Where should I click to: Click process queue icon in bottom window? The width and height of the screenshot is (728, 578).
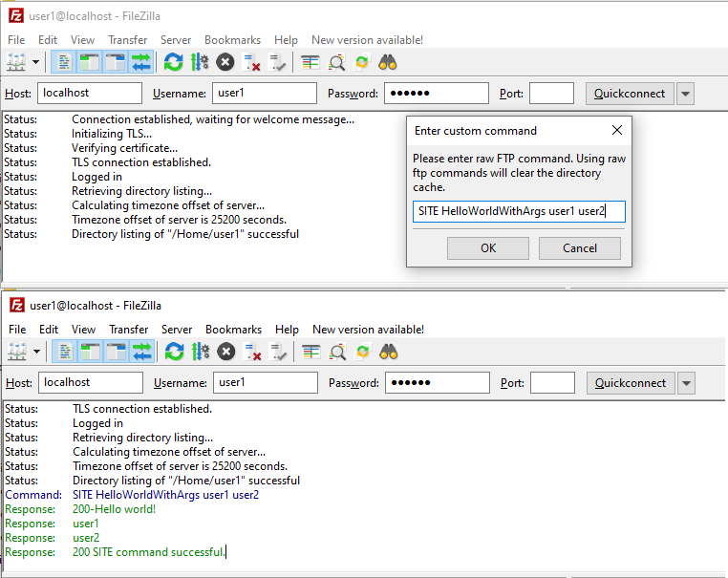(x=201, y=352)
